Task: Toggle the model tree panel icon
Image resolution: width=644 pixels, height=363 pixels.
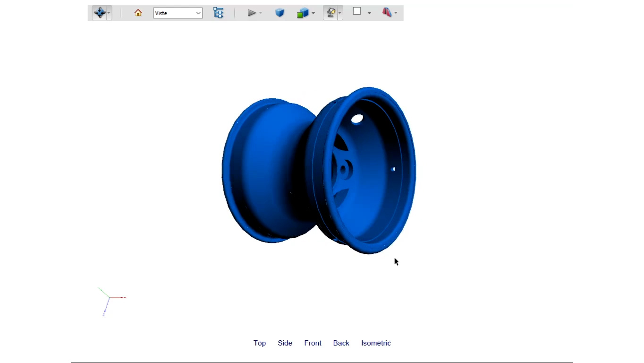Action: (218, 13)
